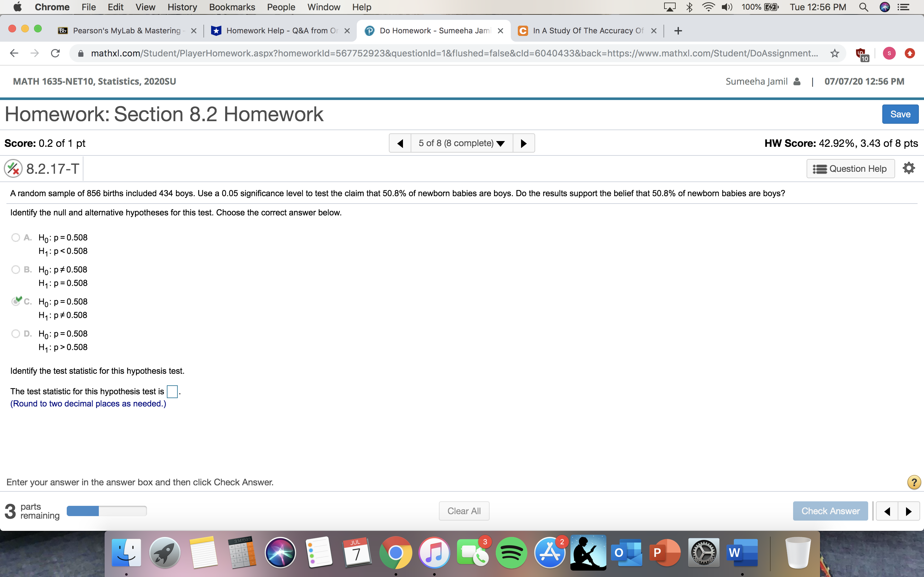Click the Check Answer button
924x577 pixels.
[x=830, y=511]
